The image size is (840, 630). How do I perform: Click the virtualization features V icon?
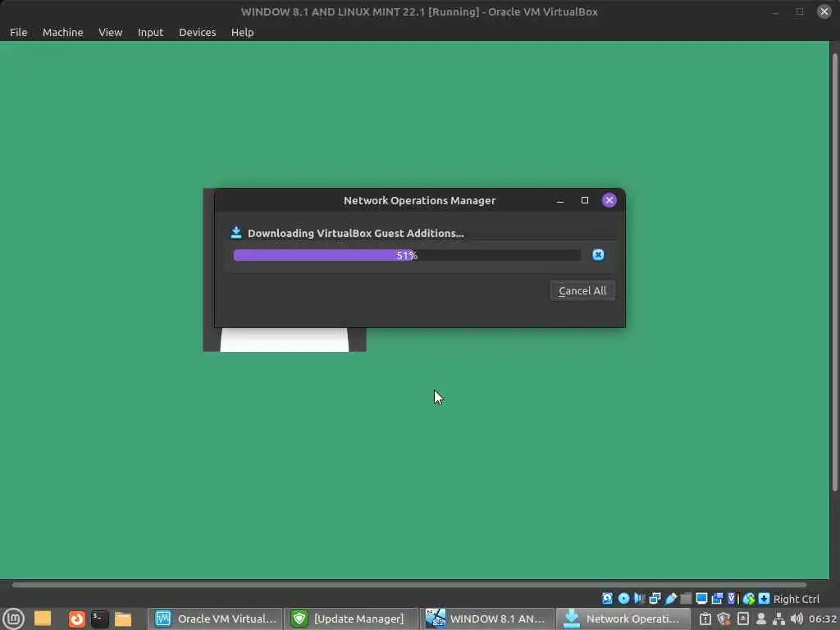[732, 598]
